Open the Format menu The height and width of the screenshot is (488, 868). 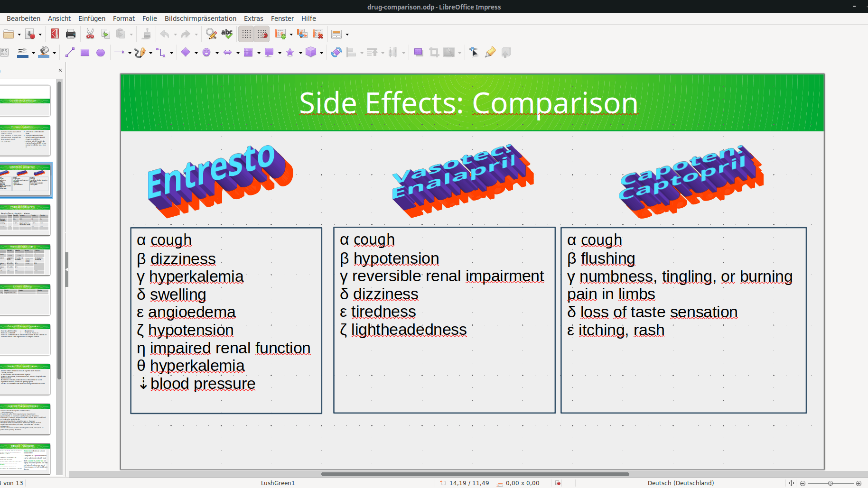(x=124, y=18)
